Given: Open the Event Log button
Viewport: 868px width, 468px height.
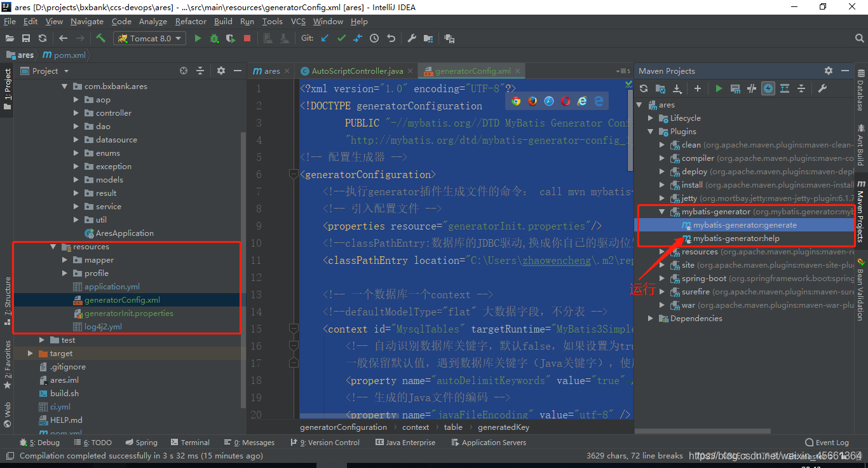Looking at the screenshot, I should tap(827, 443).
